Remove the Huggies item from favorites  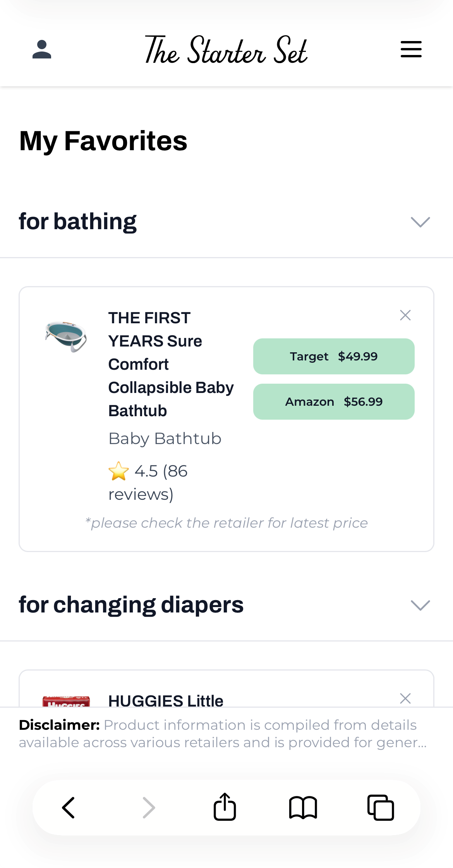pos(405,698)
